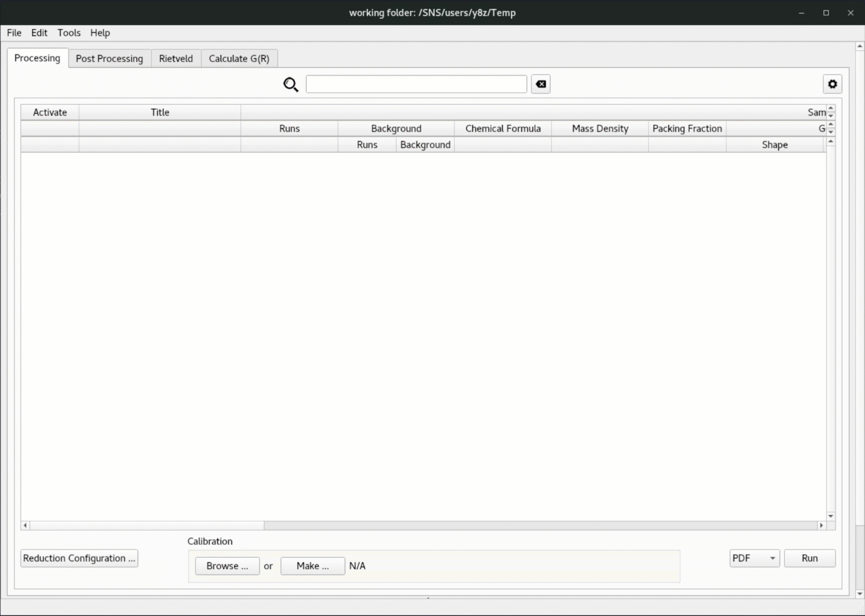Click inside the search text field
This screenshot has height=616, width=865.
point(416,84)
